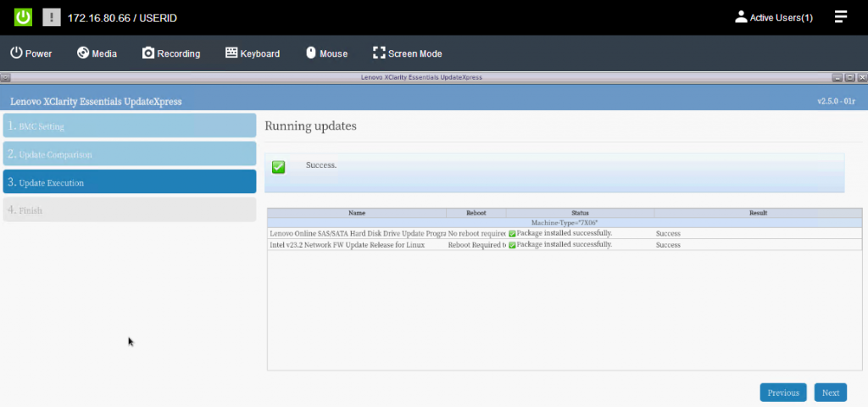Click the inner window menu icon

click(x=5, y=77)
